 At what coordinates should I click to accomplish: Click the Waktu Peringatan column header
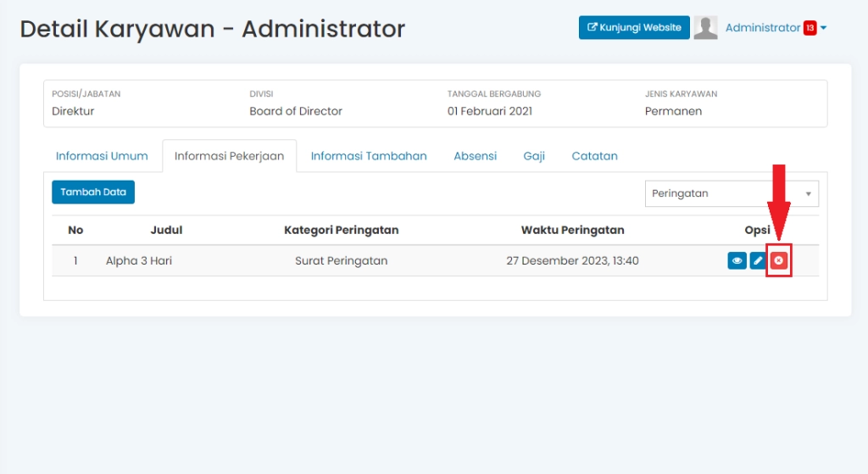(572, 230)
